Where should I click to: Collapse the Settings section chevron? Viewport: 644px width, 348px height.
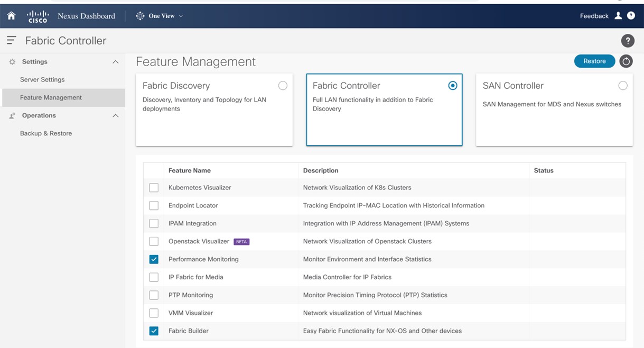click(x=115, y=62)
